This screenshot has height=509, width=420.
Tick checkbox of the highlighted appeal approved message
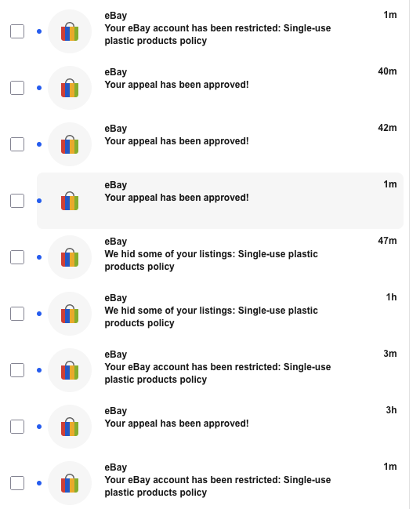17,201
